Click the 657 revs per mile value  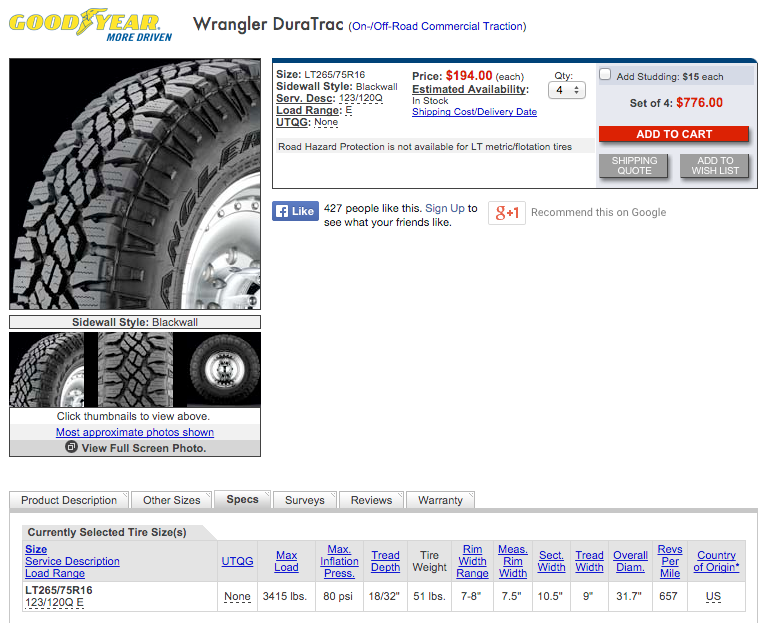tap(668, 596)
